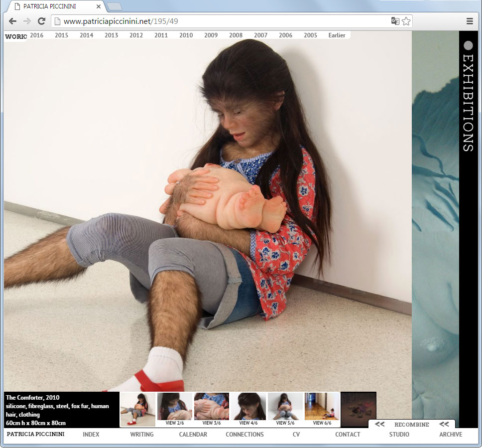Close the PATRICIA PICCININI tab

tap(99, 6)
